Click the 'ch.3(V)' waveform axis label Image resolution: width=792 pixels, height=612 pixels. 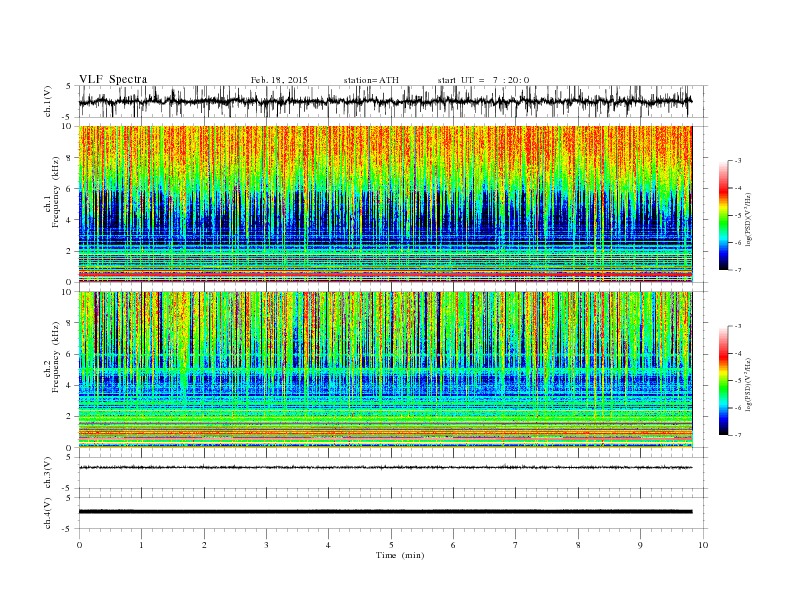(48, 473)
